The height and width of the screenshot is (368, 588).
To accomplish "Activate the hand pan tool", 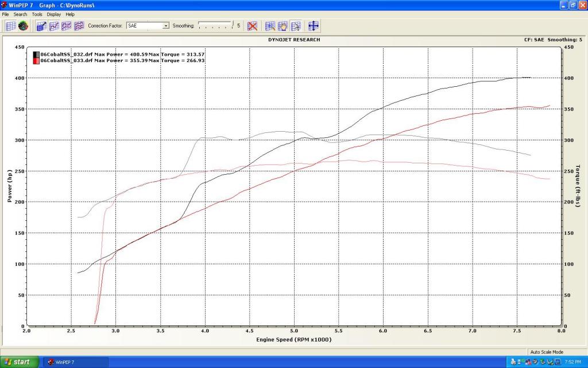I will (283, 26).
